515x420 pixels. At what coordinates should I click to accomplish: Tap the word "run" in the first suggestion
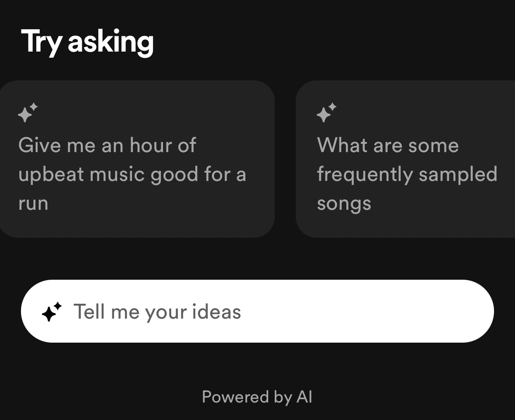pyautogui.click(x=33, y=203)
